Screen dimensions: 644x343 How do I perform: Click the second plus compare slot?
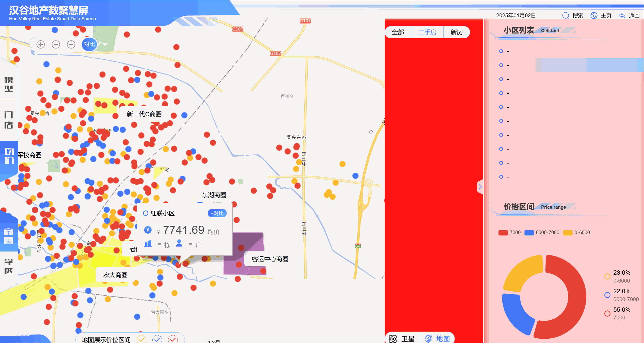[56, 44]
